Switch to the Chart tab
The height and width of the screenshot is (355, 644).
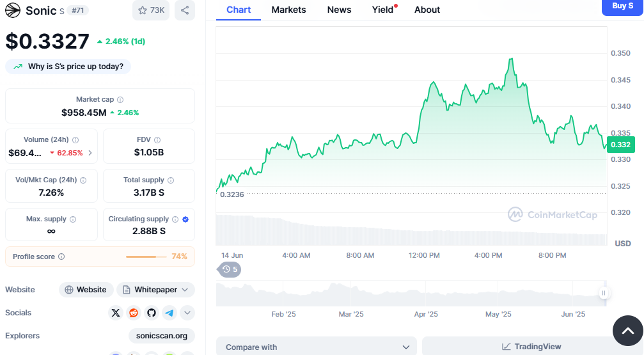[238, 10]
